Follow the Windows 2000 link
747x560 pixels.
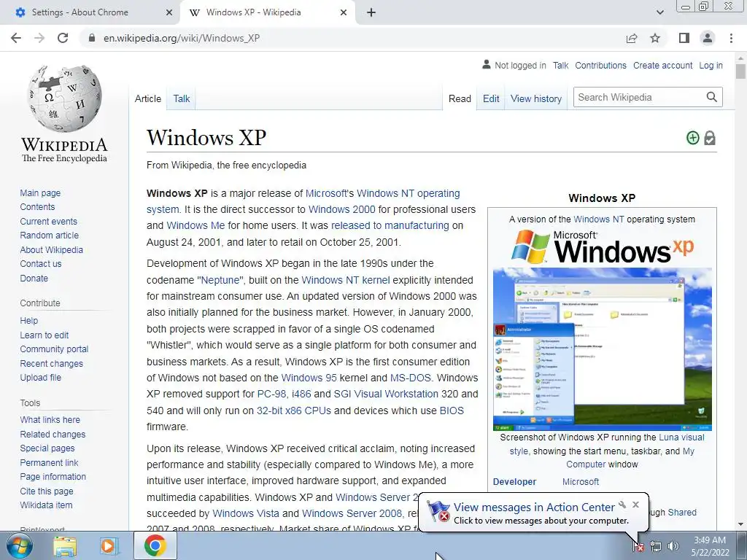coord(341,209)
